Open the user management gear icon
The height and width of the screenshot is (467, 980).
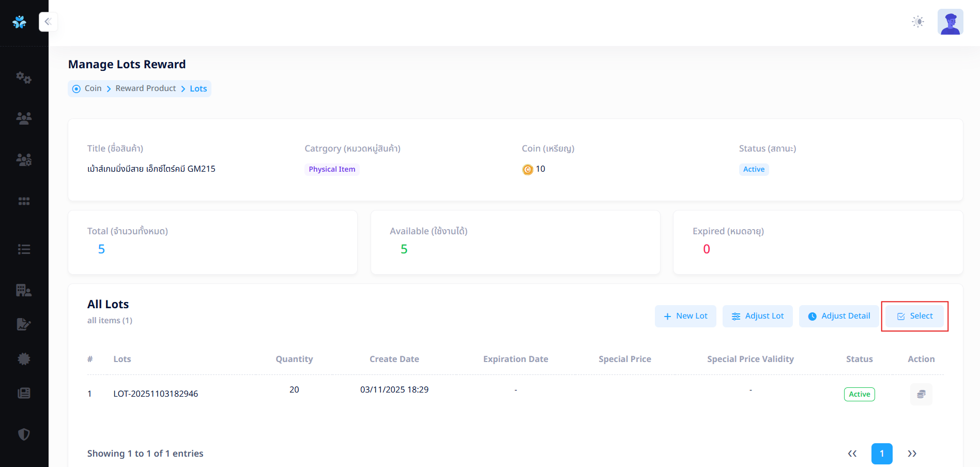pyautogui.click(x=24, y=159)
